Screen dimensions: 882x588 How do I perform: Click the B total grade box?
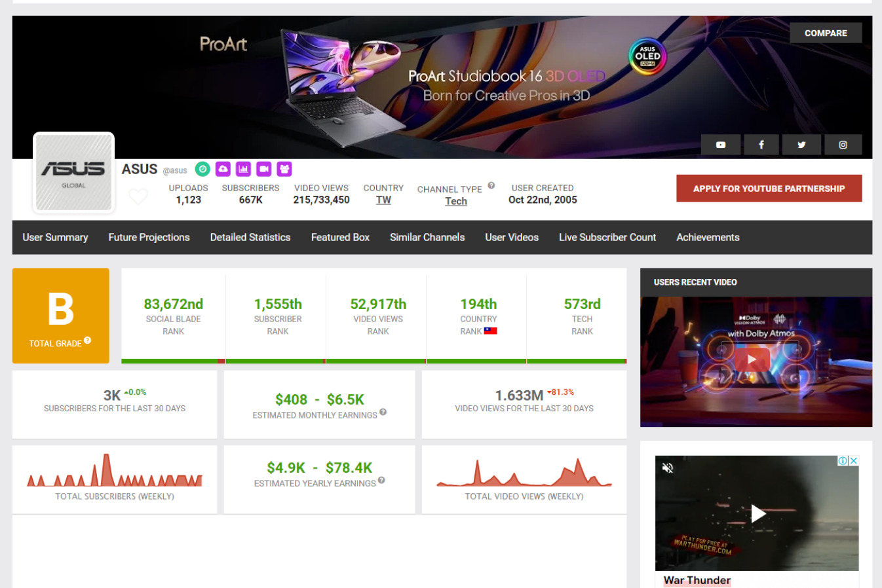[61, 316]
